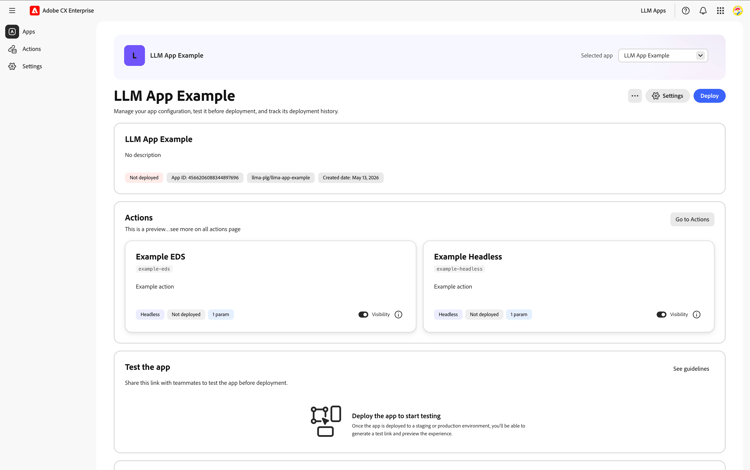
Task: Open the user profile avatar
Action: [738, 11]
